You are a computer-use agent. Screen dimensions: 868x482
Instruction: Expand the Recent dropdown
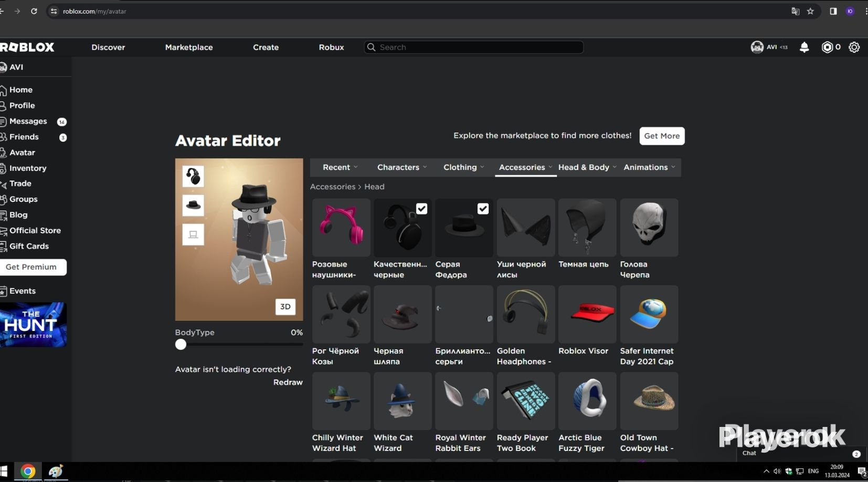coord(340,167)
